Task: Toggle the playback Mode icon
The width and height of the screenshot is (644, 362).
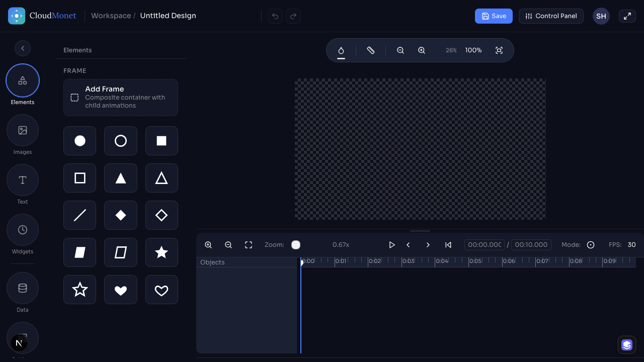Action: [x=591, y=245]
